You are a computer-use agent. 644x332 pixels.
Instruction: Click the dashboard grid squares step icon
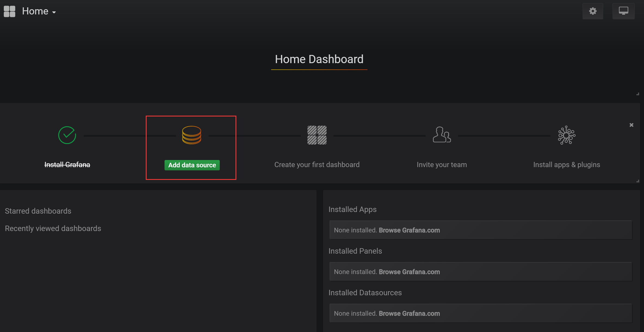click(x=317, y=135)
